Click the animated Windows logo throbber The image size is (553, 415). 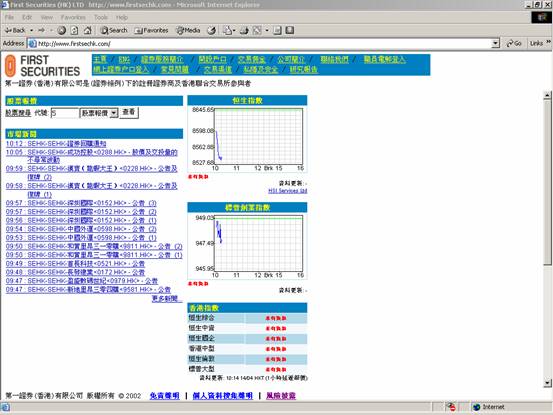pos(541,17)
